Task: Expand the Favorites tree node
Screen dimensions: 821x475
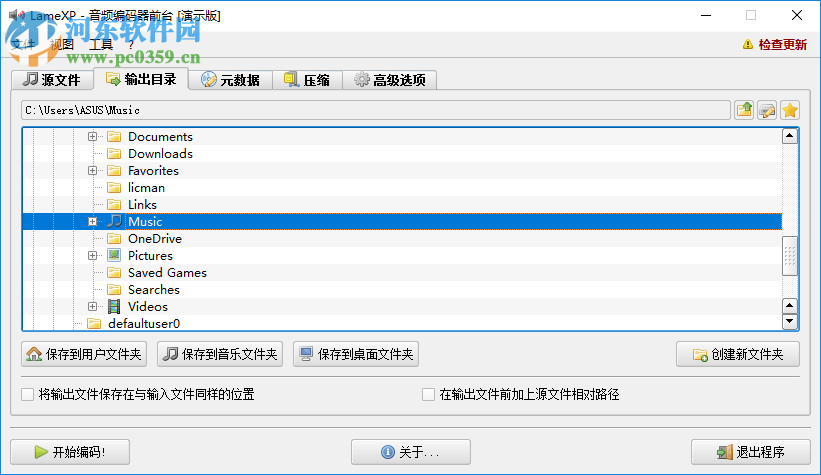Action: [x=93, y=171]
